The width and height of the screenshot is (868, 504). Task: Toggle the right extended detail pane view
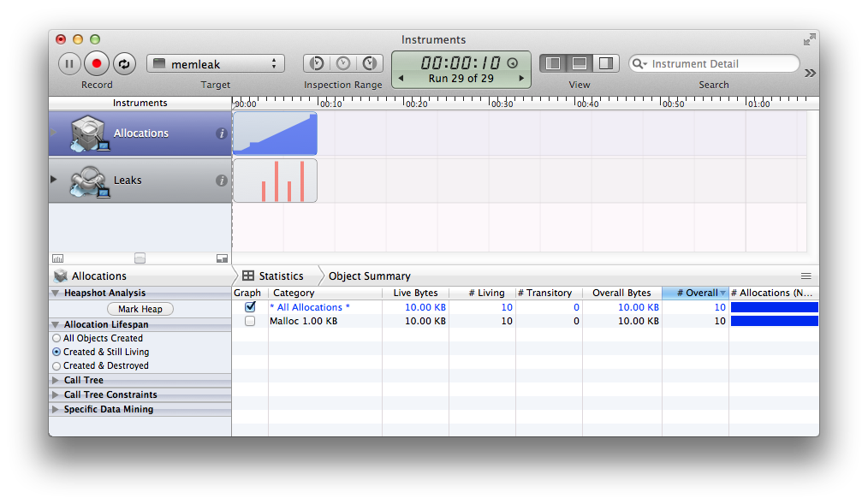606,63
